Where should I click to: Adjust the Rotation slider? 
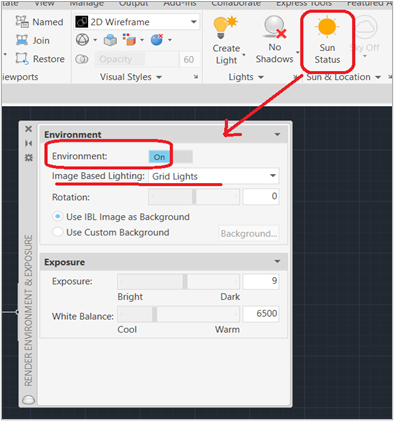(x=194, y=197)
